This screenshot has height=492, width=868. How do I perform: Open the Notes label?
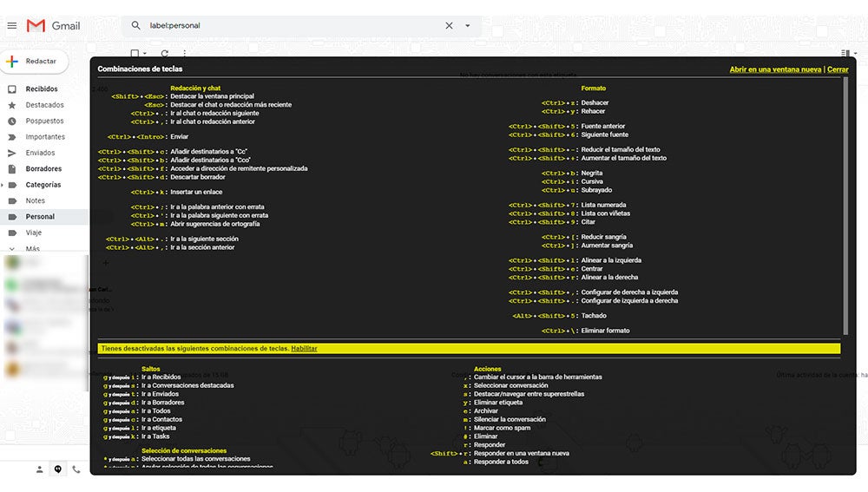[x=35, y=201]
